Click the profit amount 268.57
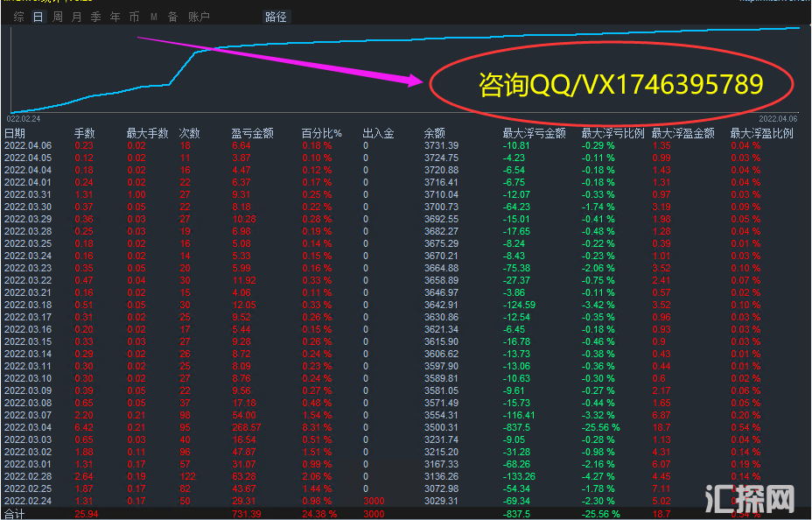Image resolution: width=812 pixels, height=520 pixels. point(247,428)
